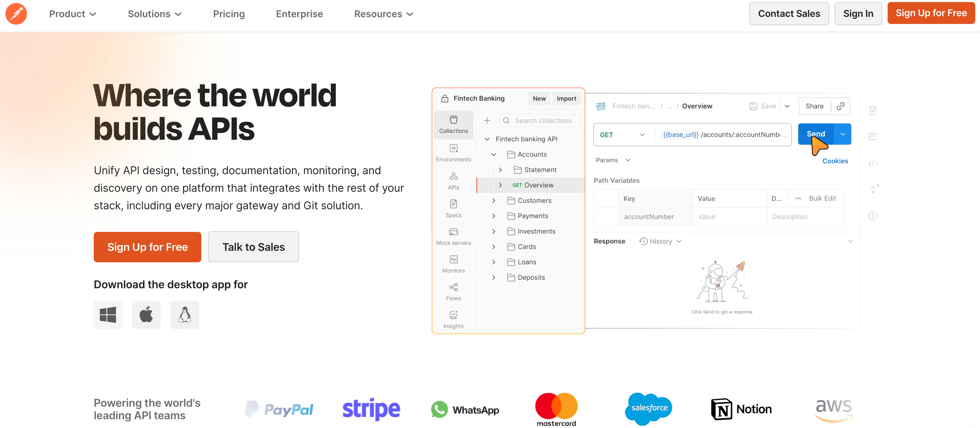Screen dimensions: 980x428
Task: Go to the Pricing page
Action: click(x=229, y=14)
